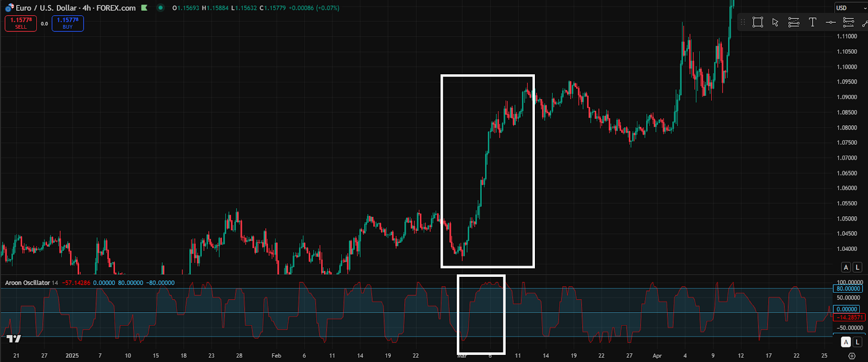This screenshot has width=868, height=362.
Task: Click the red SELL 1.15778 button
Action: (x=21, y=23)
